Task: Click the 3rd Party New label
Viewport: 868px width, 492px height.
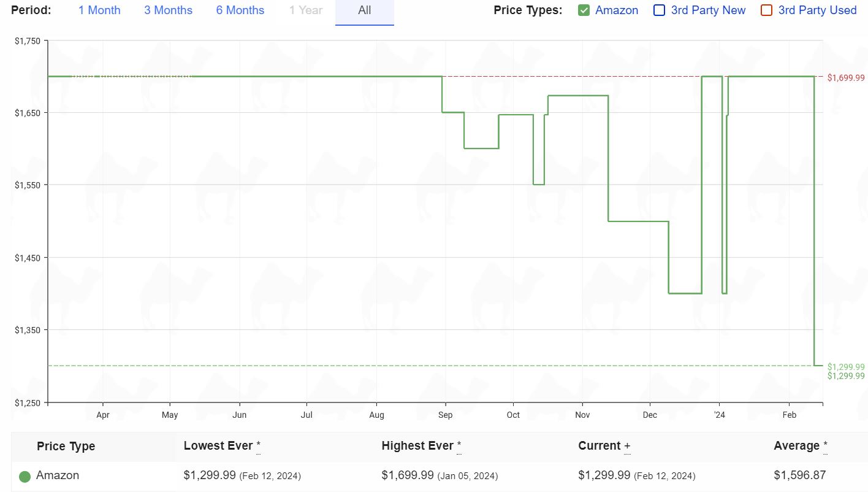Action: coord(708,10)
